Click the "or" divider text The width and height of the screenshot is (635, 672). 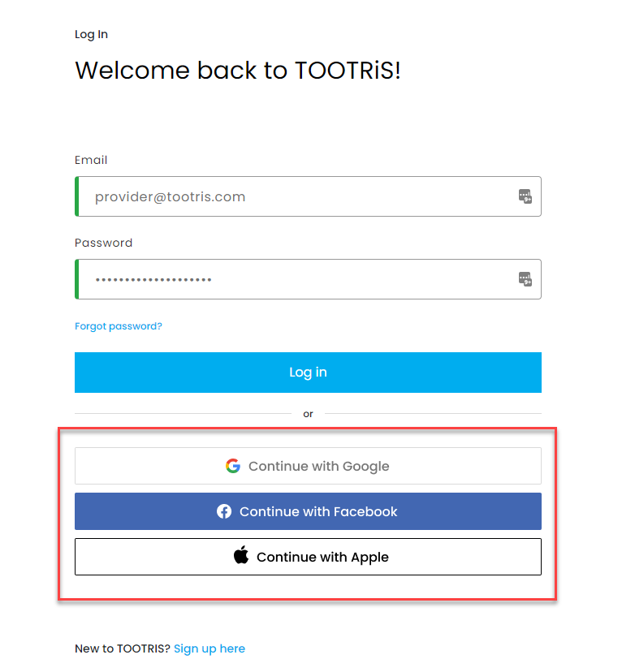(x=308, y=414)
